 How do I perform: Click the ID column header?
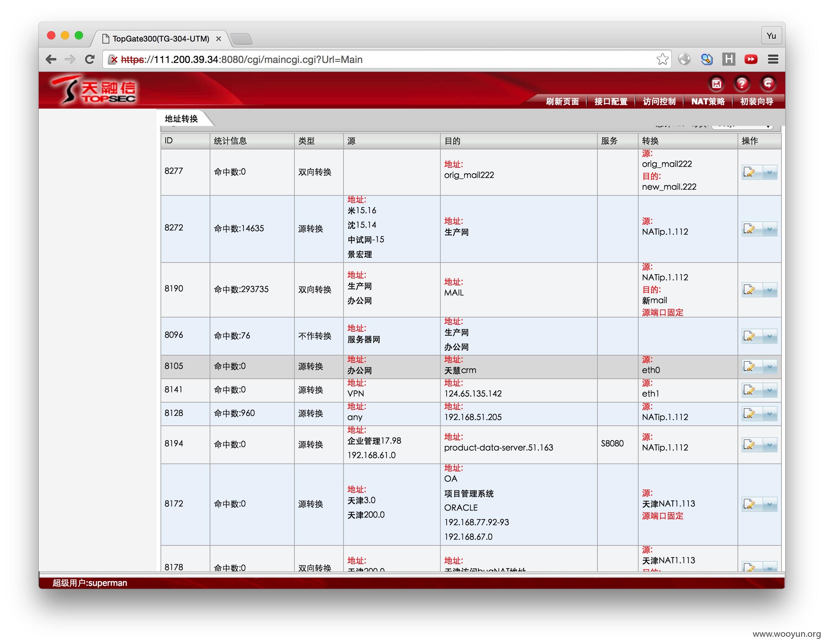click(x=185, y=141)
